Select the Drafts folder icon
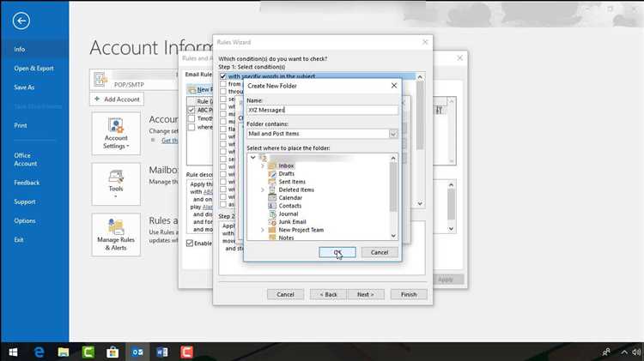This screenshot has height=361, width=644. coord(272,173)
